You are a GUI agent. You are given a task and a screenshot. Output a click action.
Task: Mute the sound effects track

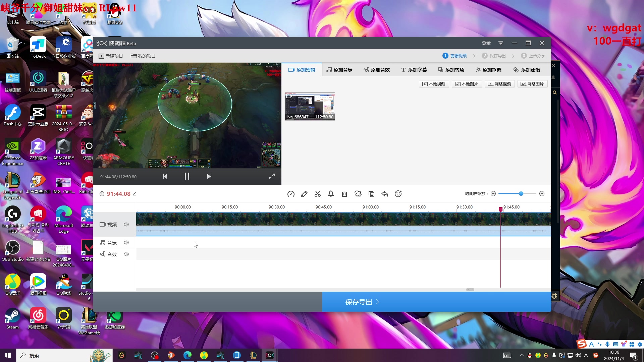coord(126,254)
